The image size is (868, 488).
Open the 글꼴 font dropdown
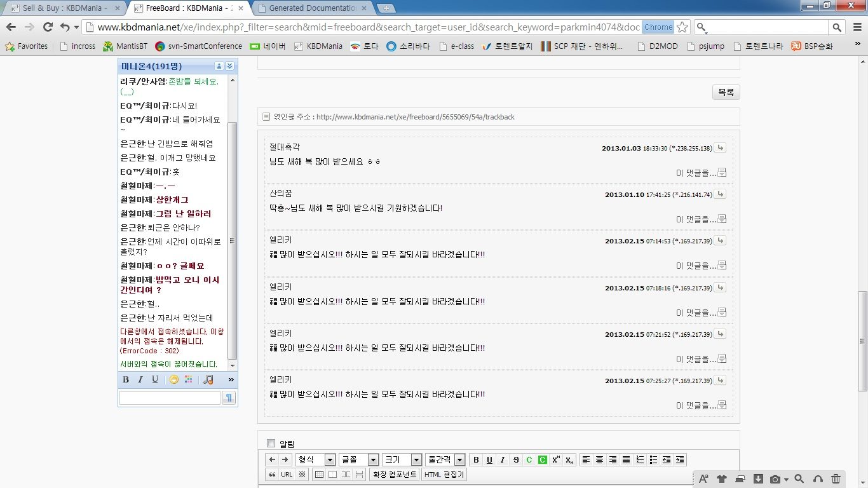[359, 459]
